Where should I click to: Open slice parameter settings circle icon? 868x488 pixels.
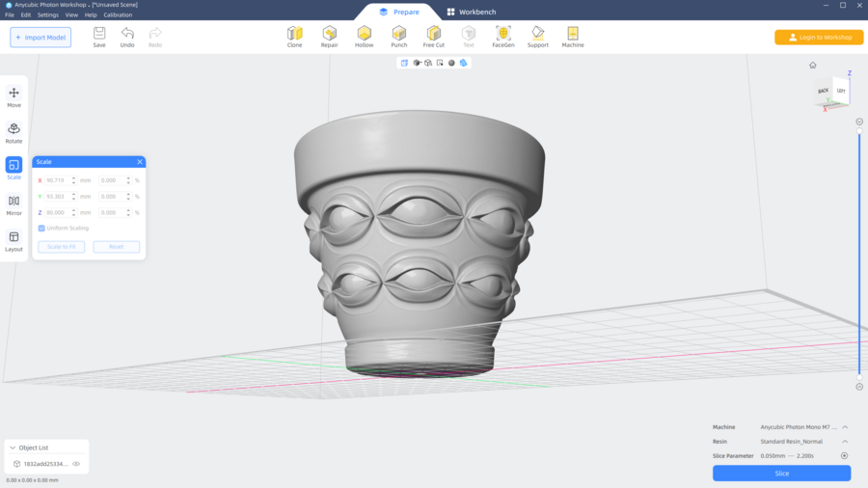click(845, 456)
